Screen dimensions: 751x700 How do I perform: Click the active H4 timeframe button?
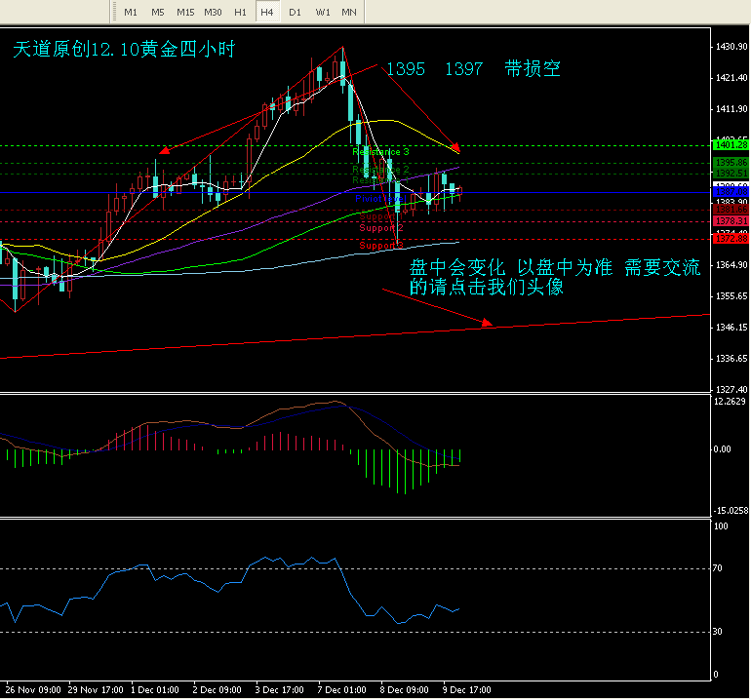tap(266, 11)
